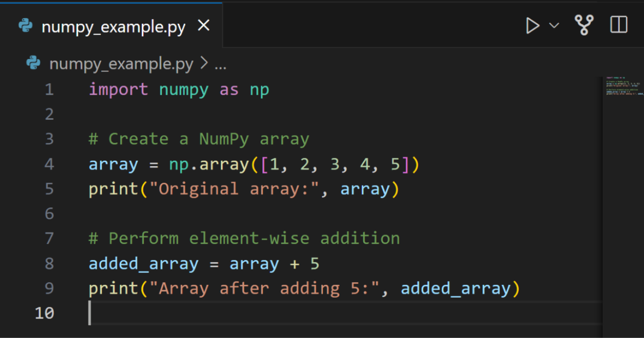Image resolution: width=644 pixels, height=338 pixels.
Task: Click the Python icon in the breadcrumb bar
Action: pyautogui.click(x=33, y=63)
